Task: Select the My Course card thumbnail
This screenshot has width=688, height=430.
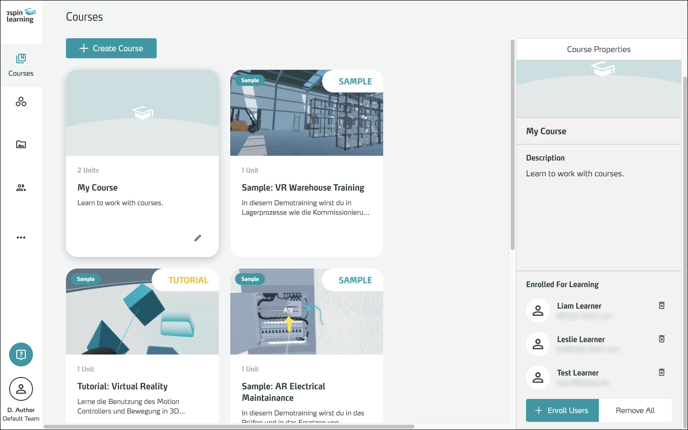Action: point(142,113)
